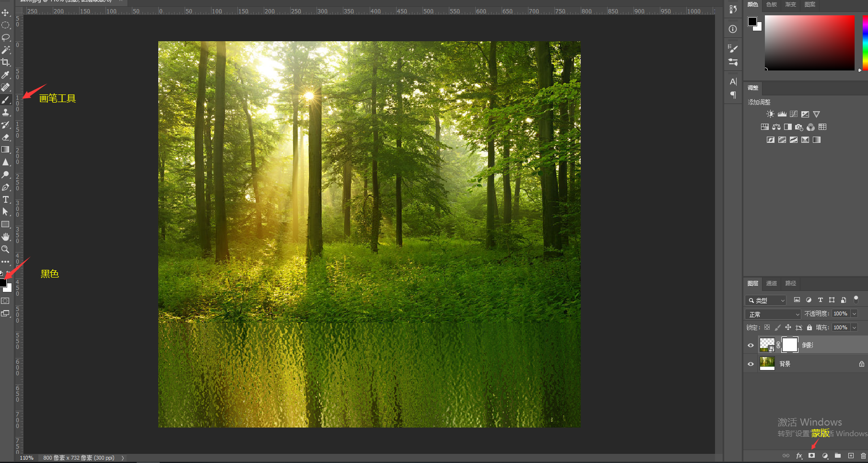Select the Hand tool
This screenshot has width=868, height=463.
[6, 237]
